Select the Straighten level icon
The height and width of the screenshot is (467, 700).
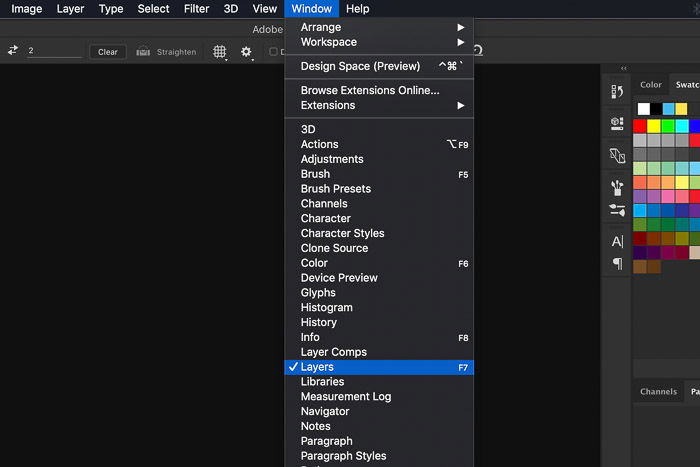coord(143,52)
